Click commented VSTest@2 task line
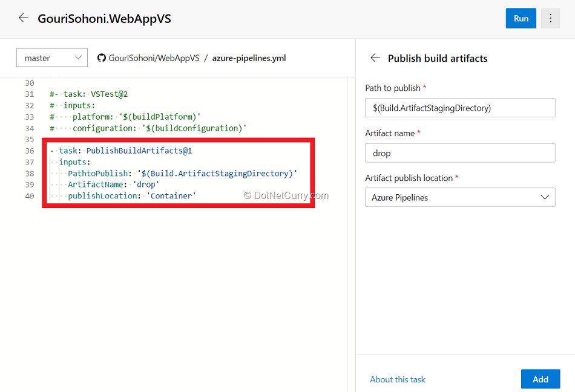Screen dimensions: 575x392 (89, 94)
